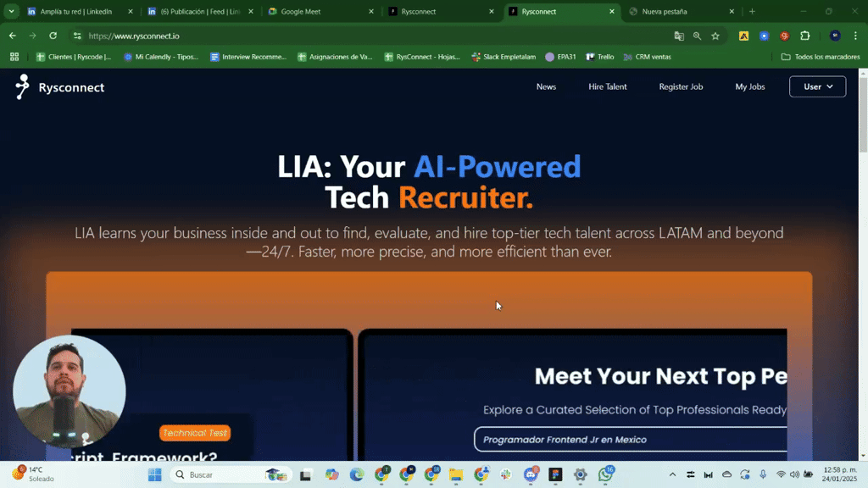Image resolution: width=868 pixels, height=488 pixels.
Task: Open the weather widget showing 14°C
Action: tap(34, 474)
